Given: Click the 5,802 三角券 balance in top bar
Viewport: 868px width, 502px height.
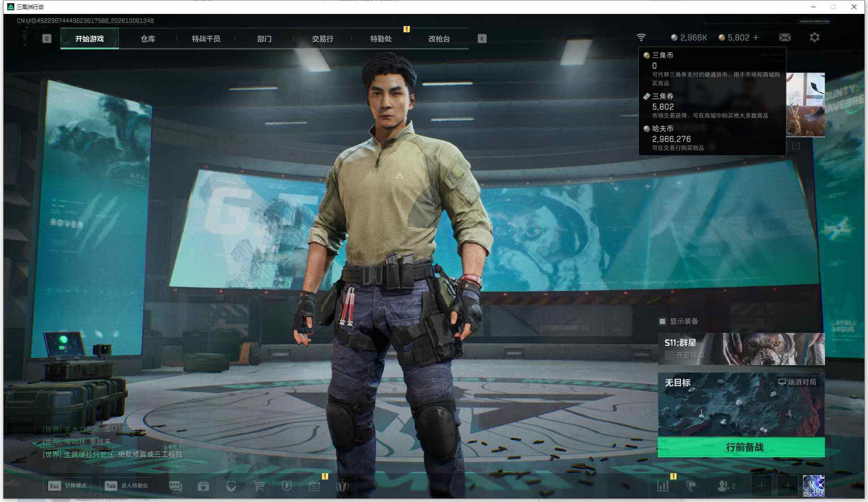Looking at the screenshot, I should click(x=734, y=38).
